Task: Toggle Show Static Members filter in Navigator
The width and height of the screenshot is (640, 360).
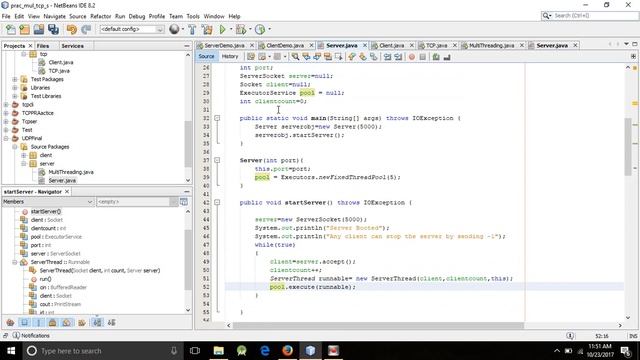Action: tap(39, 322)
